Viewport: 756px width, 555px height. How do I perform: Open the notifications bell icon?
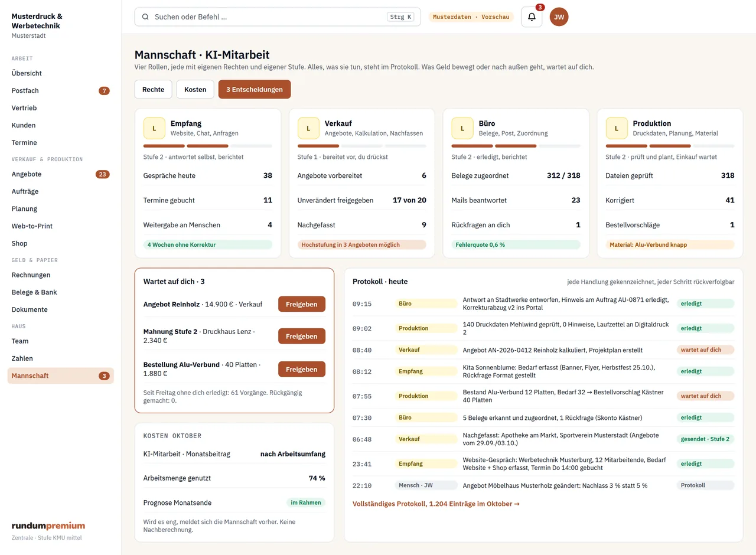532,17
